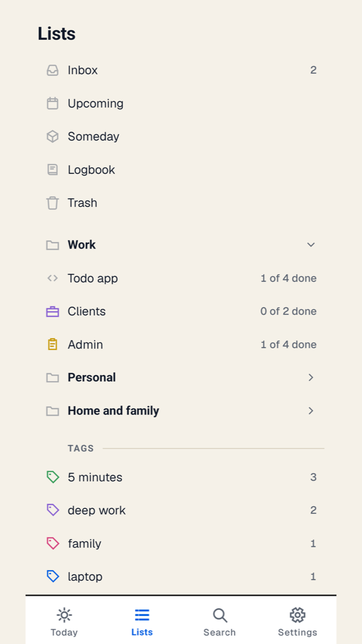This screenshot has width=362, height=644.
Task: Open the deep work tag
Action: point(181,510)
